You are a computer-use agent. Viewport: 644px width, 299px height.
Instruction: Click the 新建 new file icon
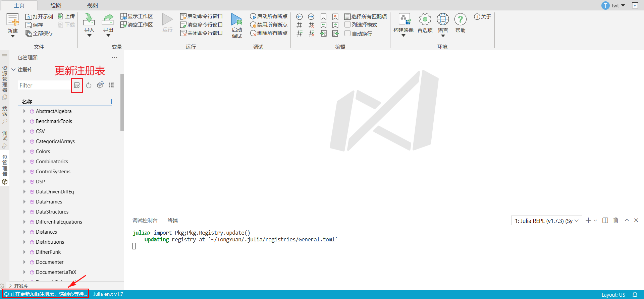(13, 20)
